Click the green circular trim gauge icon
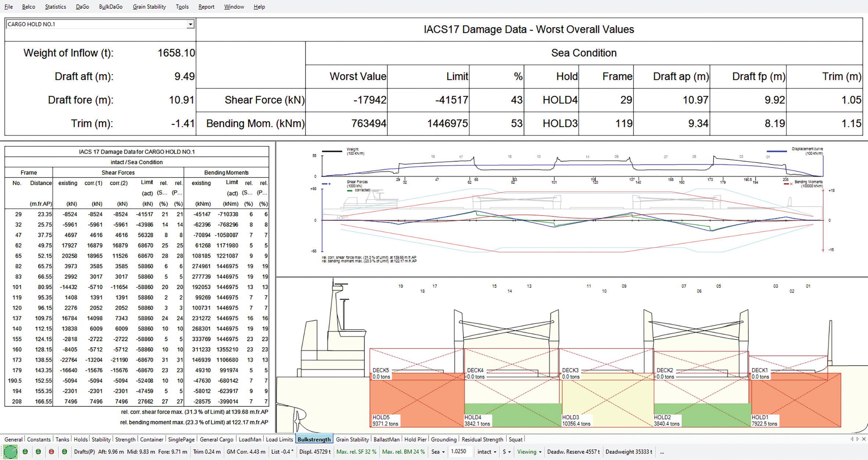 coord(10,452)
